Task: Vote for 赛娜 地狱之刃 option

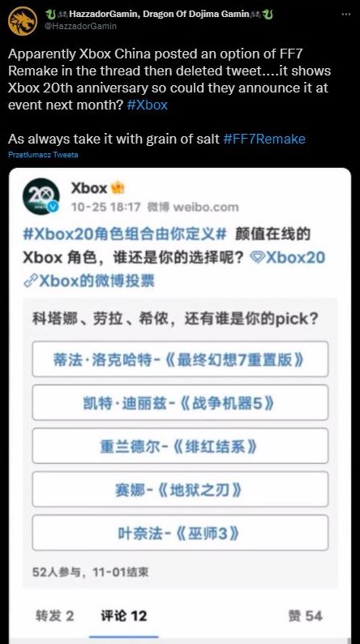Action: click(180, 490)
